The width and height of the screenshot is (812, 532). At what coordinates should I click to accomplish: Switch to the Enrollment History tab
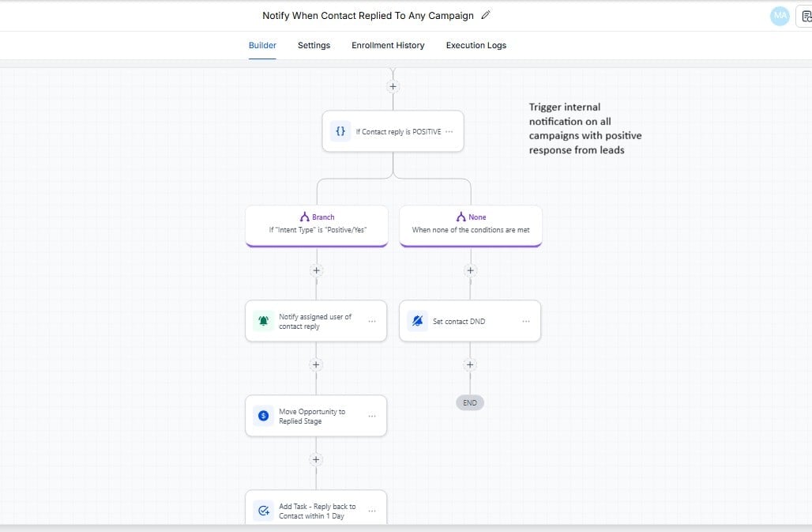[388, 45]
